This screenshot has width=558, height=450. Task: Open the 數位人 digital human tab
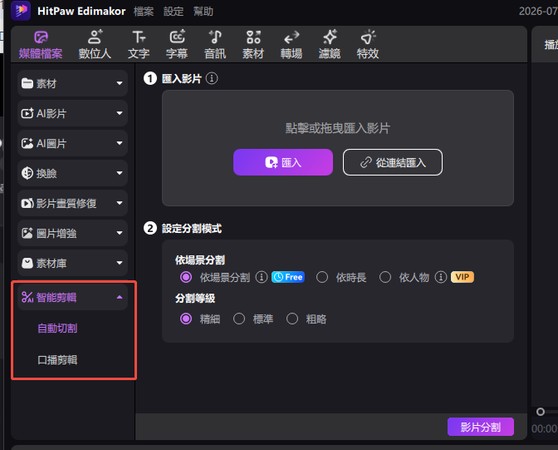(95, 45)
